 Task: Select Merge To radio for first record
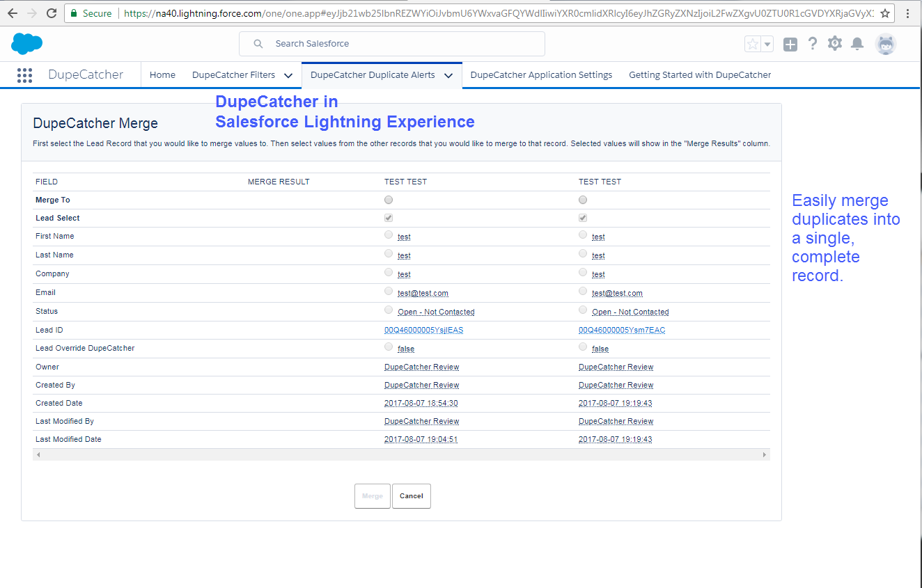pyautogui.click(x=389, y=200)
